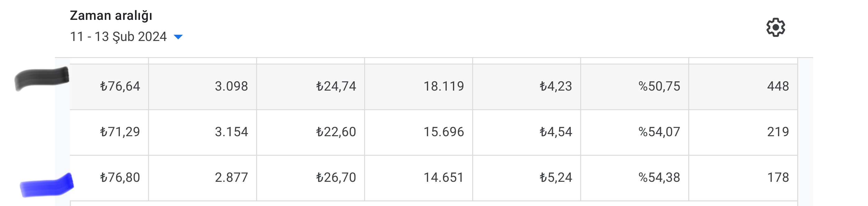Screen dimensions: 868x206
Task: Click the ₺76,80 cell in third row
Action: (109, 178)
